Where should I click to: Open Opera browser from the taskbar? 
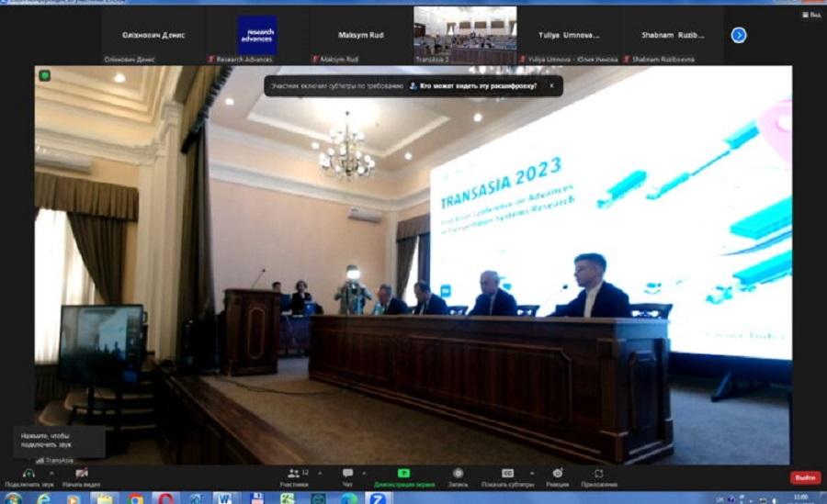pos(165,498)
